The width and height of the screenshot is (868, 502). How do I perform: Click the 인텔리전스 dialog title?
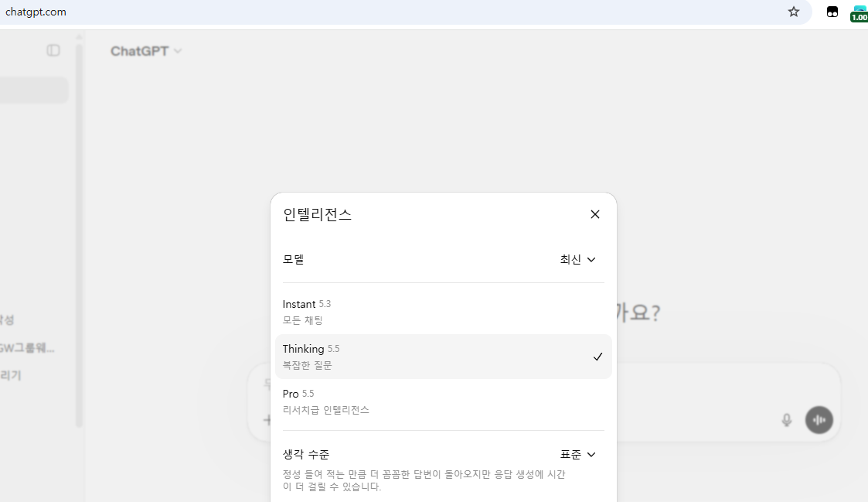[x=317, y=214]
